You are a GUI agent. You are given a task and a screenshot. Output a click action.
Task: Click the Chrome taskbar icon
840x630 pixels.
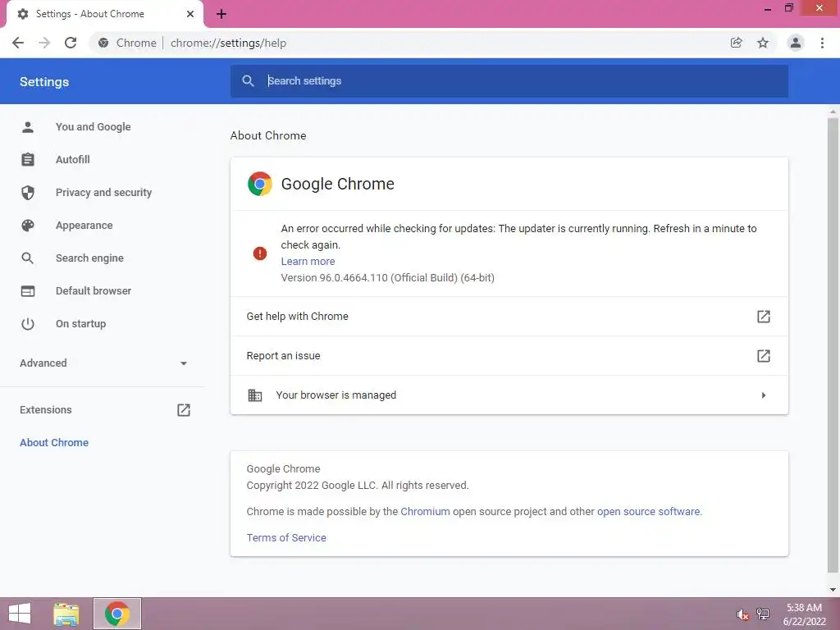117,614
